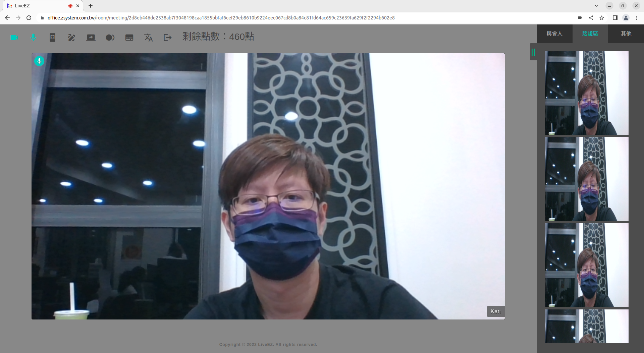Select the third verification snapshot thumbnail
The image size is (644, 353).
(x=587, y=265)
